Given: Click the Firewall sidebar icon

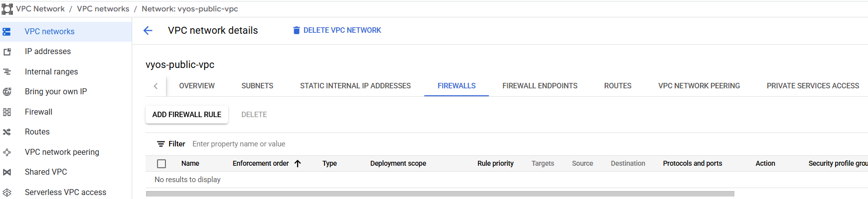Looking at the screenshot, I should point(7,112).
